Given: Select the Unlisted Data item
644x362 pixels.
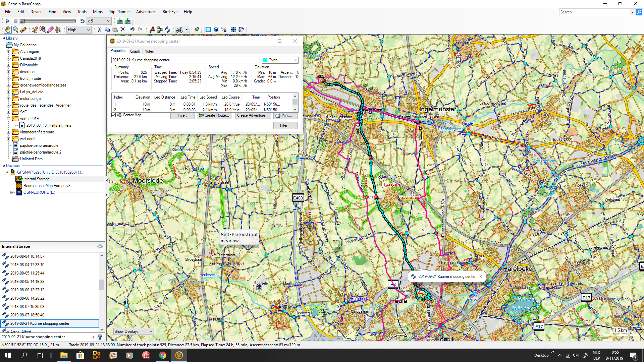Looking at the screenshot, I should [31, 159].
